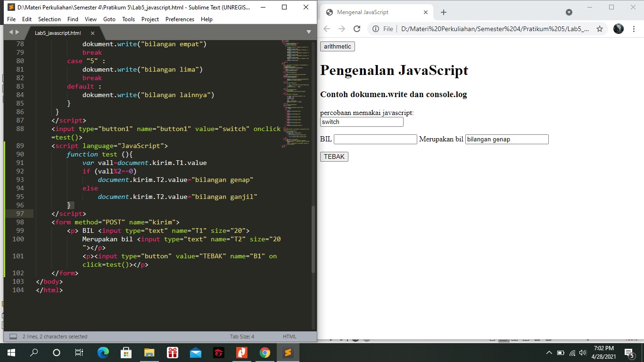Viewport: 644px width, 362px height.
Task: Open the HTML syntax selector in status bar
Action: point(289,336)
